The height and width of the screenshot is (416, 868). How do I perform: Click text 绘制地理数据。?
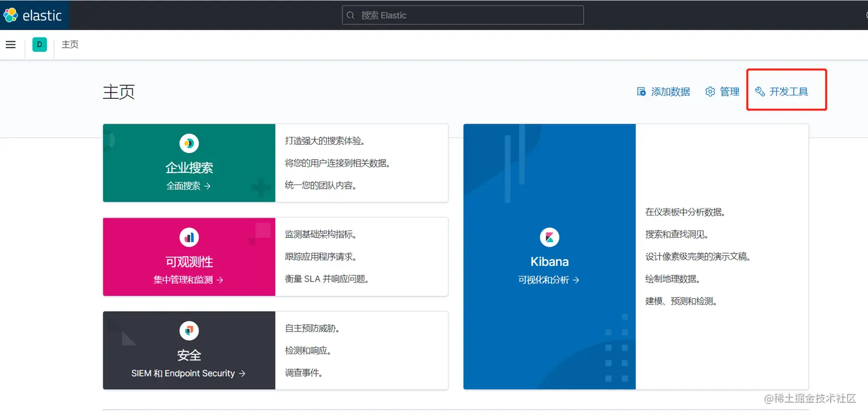tap(673, 279)
